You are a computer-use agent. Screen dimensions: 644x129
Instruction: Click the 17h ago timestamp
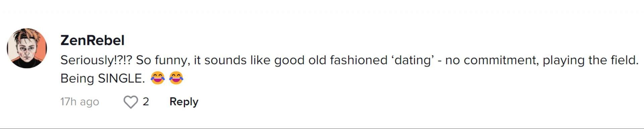click(x=80, y=101)
